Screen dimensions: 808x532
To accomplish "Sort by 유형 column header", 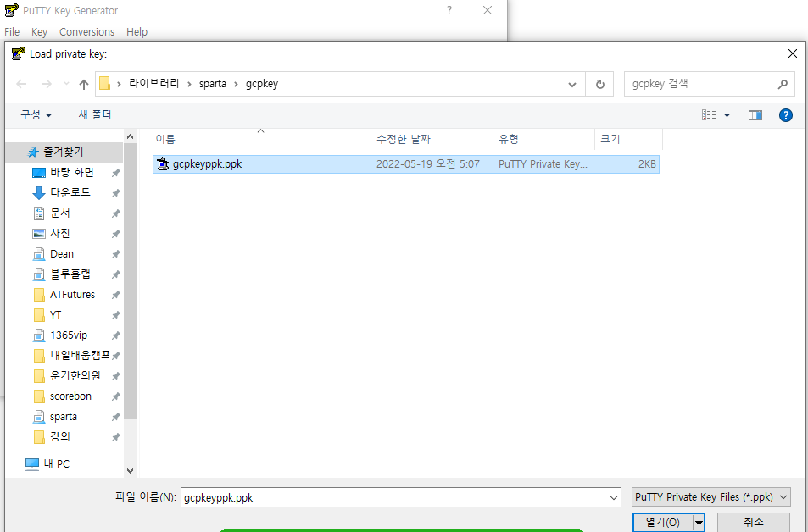I will pos(543,139).
